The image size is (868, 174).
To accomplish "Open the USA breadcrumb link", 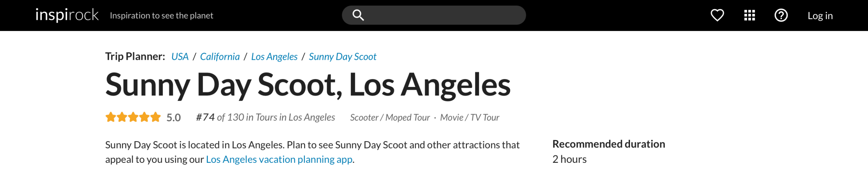I will coord(180,56).
